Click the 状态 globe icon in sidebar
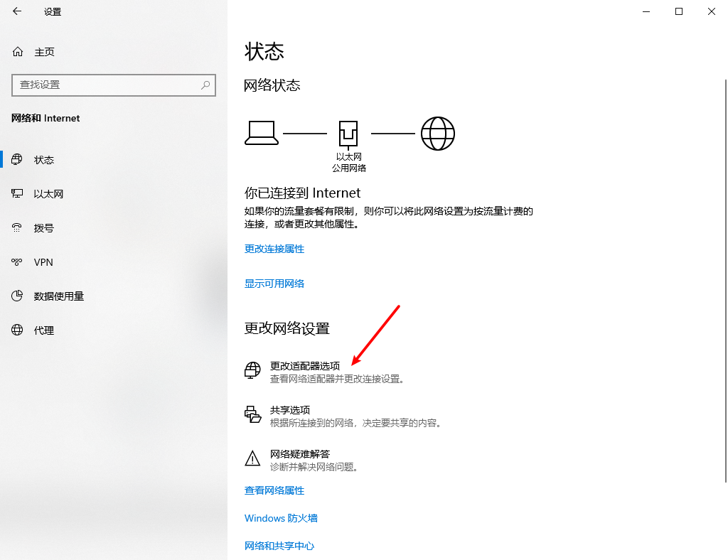Image resolution: width=728 pixels, height=560 pixels. (x=18, y=159)
